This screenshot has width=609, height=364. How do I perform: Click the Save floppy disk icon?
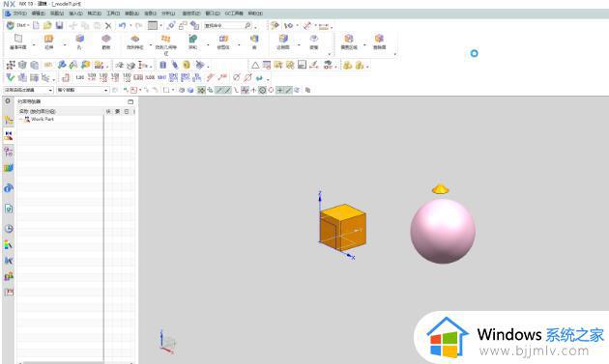coord(59,26)
